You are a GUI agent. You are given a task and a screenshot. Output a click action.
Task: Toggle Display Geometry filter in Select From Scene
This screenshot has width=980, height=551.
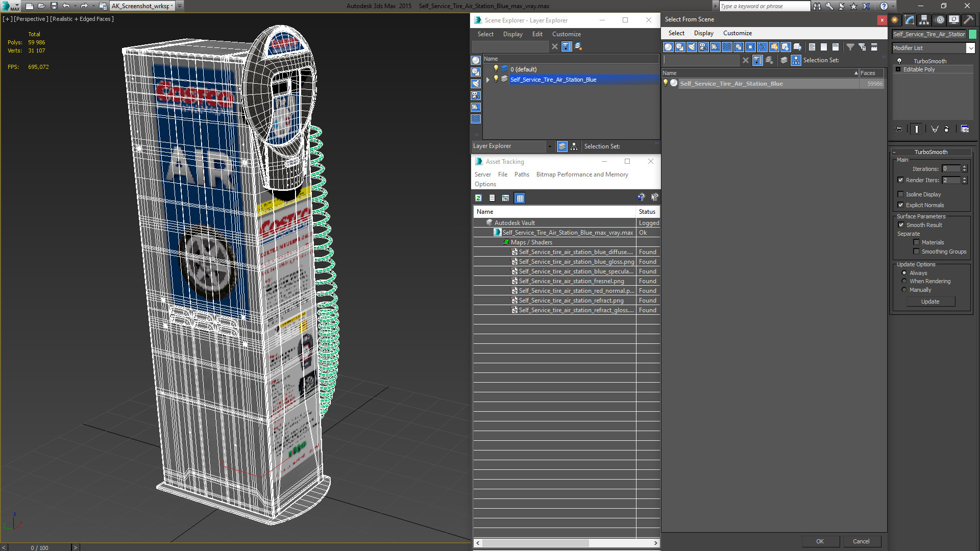(x=668, y=47)
